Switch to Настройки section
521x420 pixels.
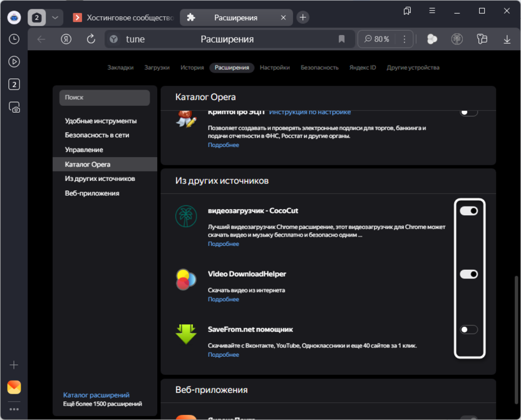275,68
